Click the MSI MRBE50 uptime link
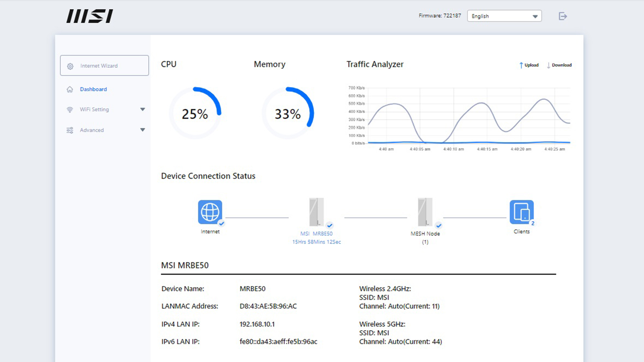The image size is (644, 362). tap(316, 242)
